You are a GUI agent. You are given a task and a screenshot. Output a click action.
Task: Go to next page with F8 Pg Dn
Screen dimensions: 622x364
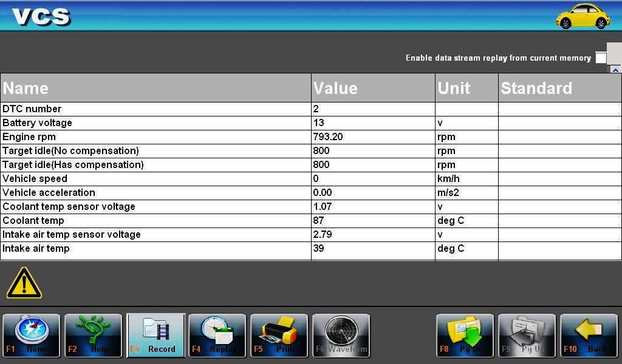click(x=465, y=336)
